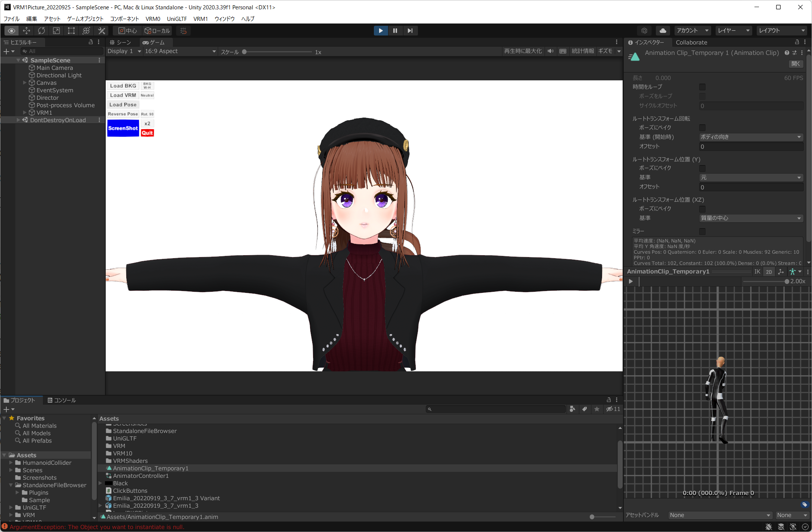Image resolution: width=812 pixels, height=532 pixels.
Task: Click the blue ScreenShot button
Action: (x=123, y=128)
